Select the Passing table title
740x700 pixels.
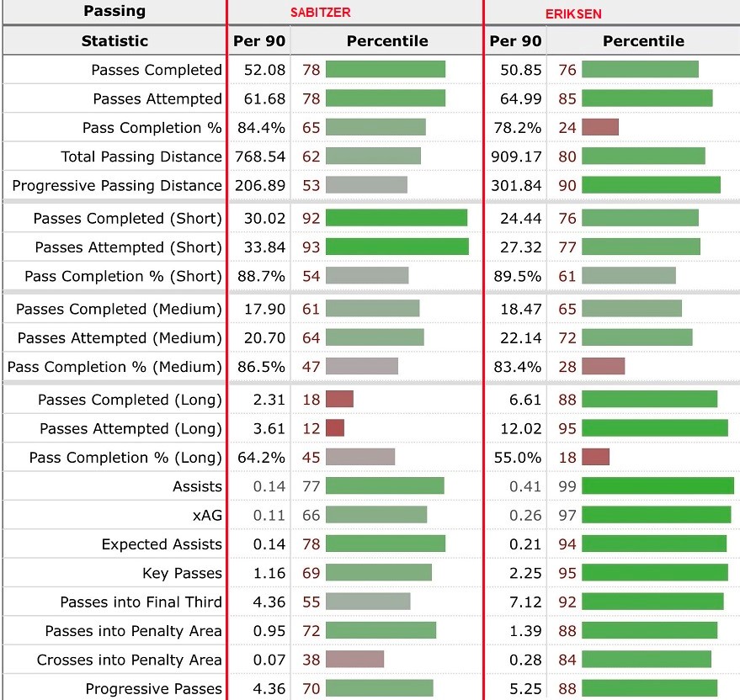[114, 12]
